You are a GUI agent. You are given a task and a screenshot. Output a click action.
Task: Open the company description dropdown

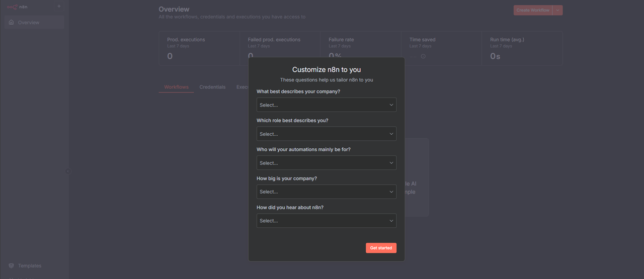(x=326, y=105)
